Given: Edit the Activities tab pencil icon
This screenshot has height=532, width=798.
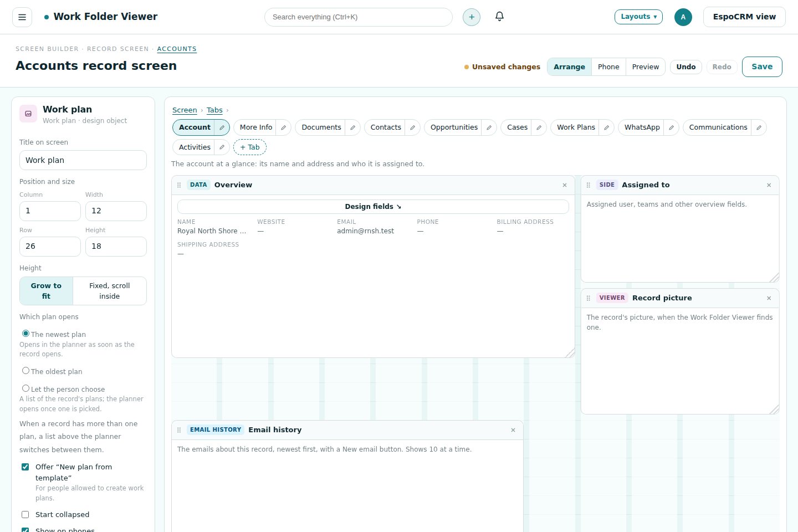Looking at the screenshot, I should (x=222, y=147).
